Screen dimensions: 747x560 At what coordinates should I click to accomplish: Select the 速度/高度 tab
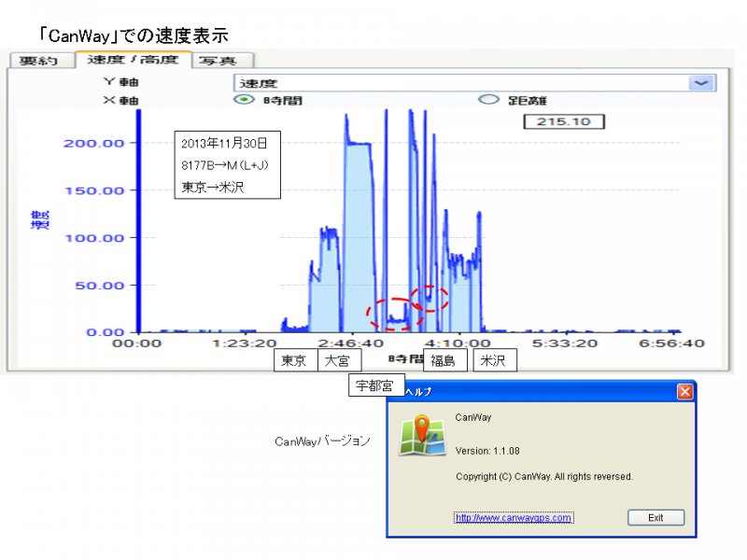tap(134, 61)
